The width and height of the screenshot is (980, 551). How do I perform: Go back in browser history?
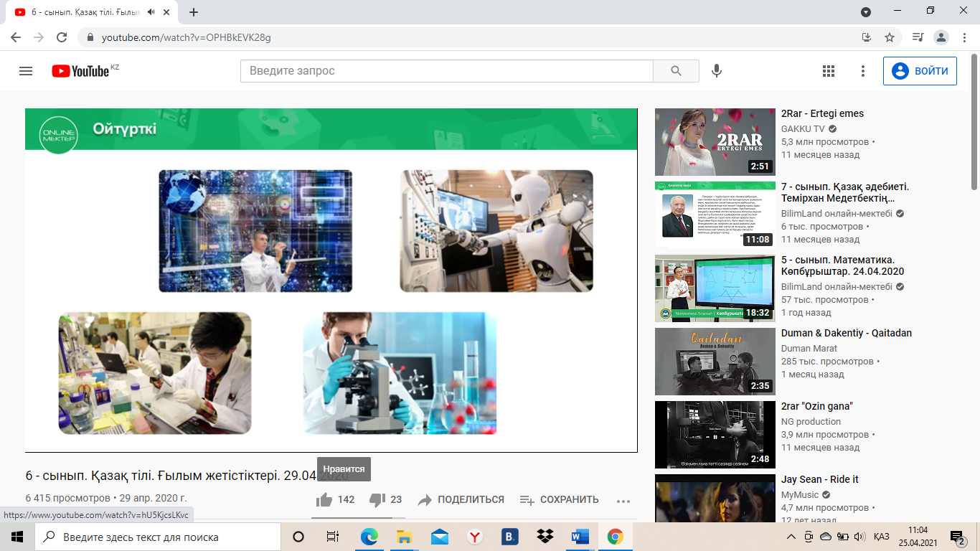[x=16, y=37]
